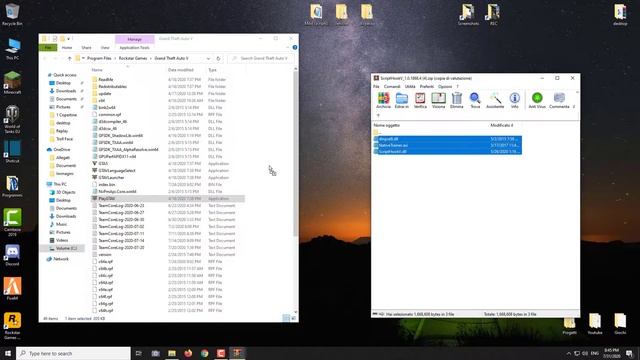Click the Elimina trash icon in WinRAR

(x=457, y=100)
